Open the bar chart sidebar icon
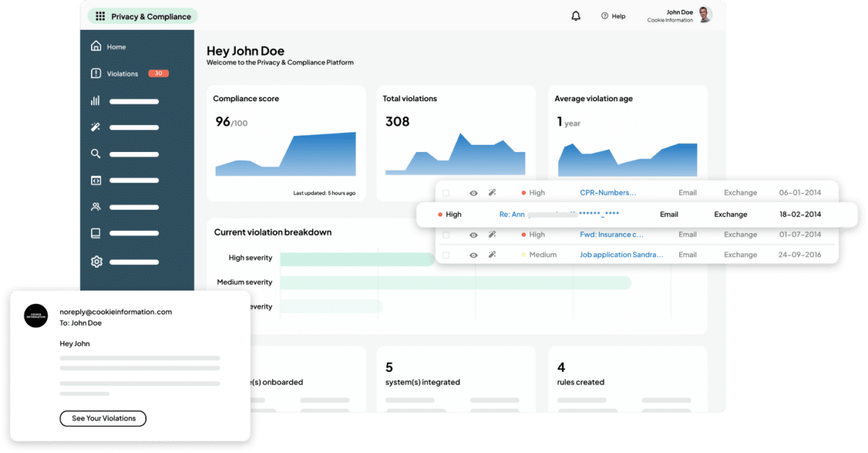 pos(95,101)
